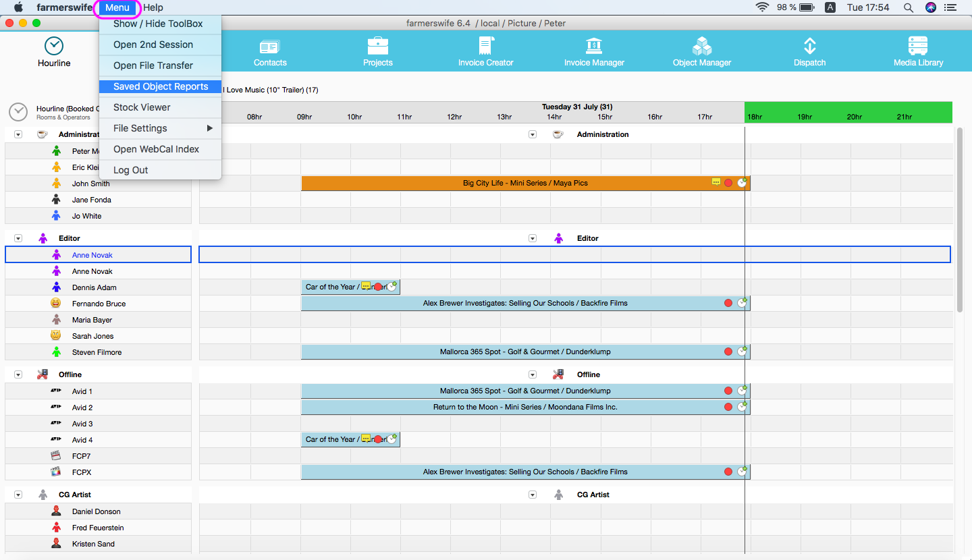Open the Projects briefcase icon
The height and width of the screenshot is (560, 972).
pos(378,46)
